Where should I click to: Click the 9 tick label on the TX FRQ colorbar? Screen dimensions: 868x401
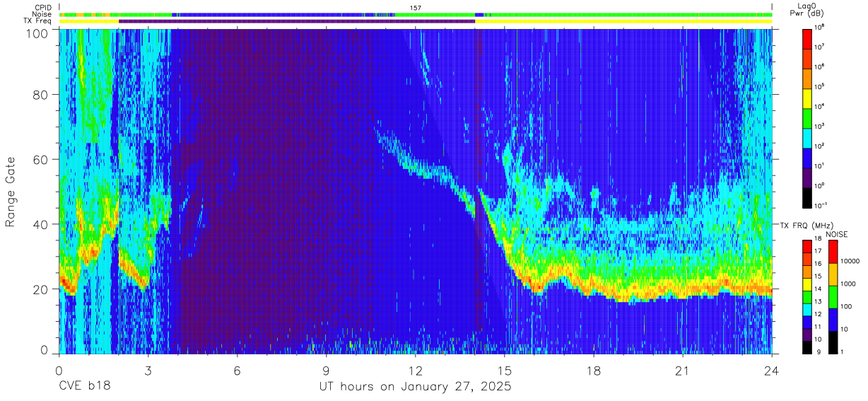pos(817,352)
